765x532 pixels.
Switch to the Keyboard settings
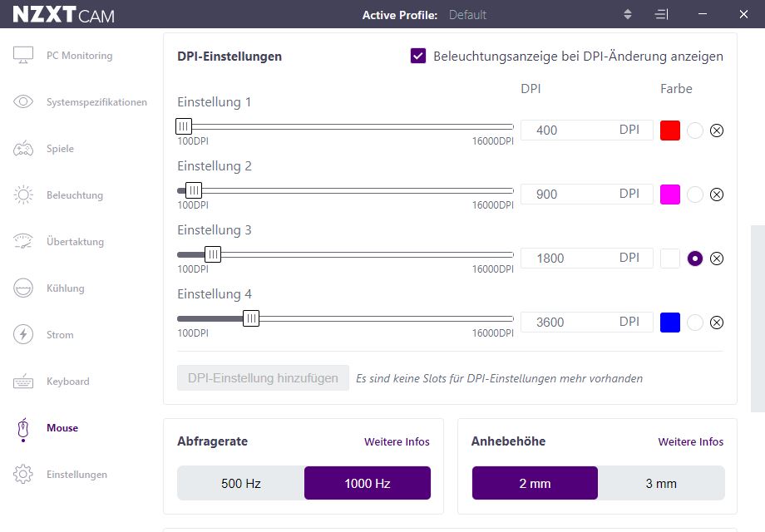click(x=71, y=382)
